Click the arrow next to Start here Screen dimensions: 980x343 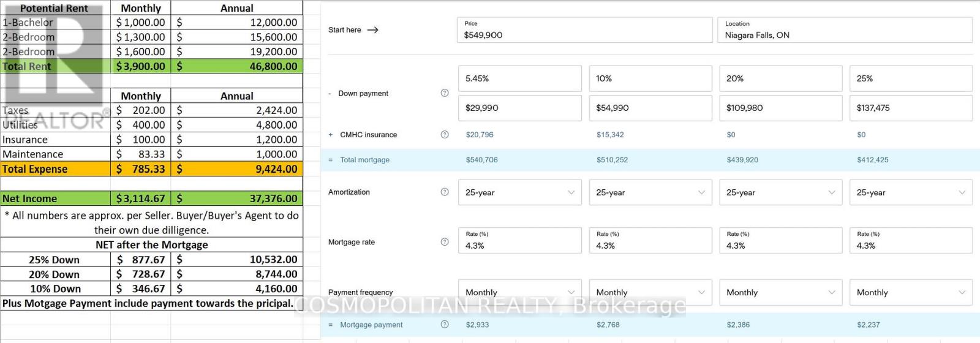[x=372, y=30]
